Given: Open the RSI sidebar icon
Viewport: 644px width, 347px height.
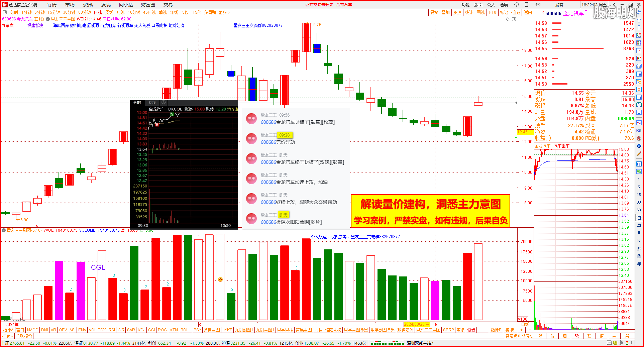Looking at the screenshot, I should 639,130.
